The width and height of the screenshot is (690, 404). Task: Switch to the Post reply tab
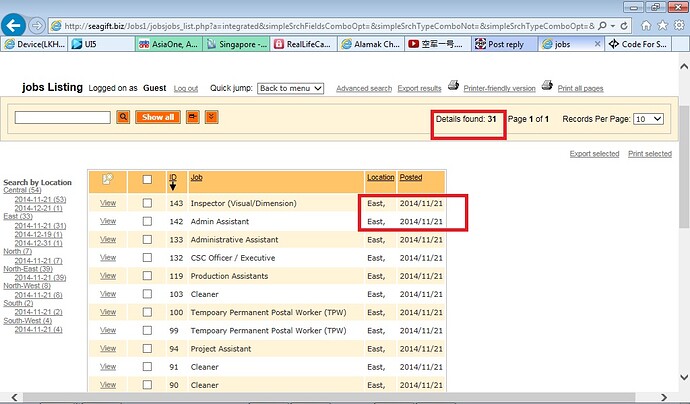point(505,44)
